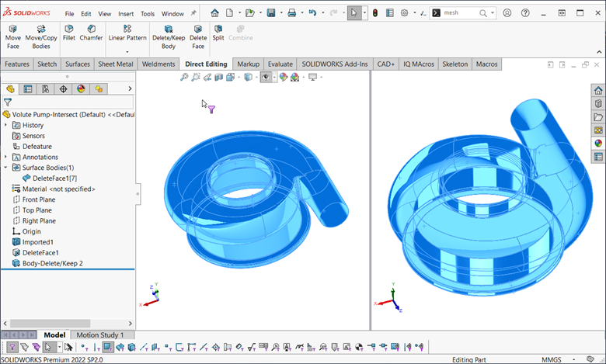This screenshot has height=364, width=606.
Task: Open the ConfigurationManager tab
Action: 46,89
